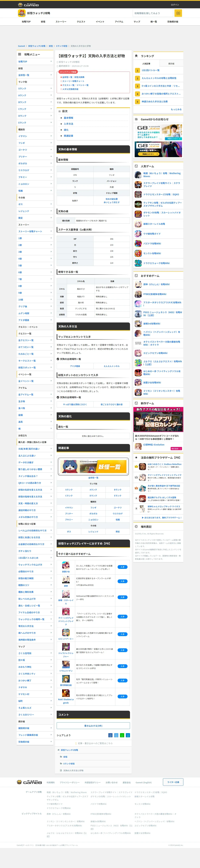Click the last share icon beside シェアしよう

coord(128,735)
